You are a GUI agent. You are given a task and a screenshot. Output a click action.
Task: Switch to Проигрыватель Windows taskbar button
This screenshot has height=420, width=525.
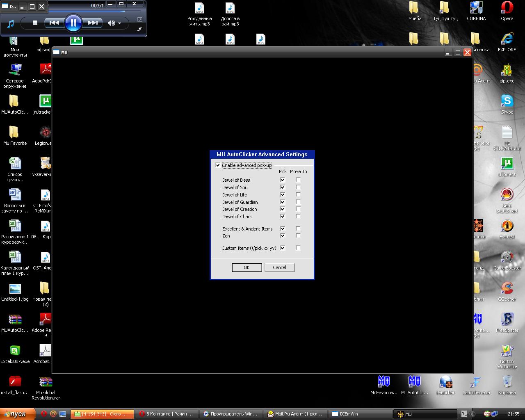(x=231, y=414)
